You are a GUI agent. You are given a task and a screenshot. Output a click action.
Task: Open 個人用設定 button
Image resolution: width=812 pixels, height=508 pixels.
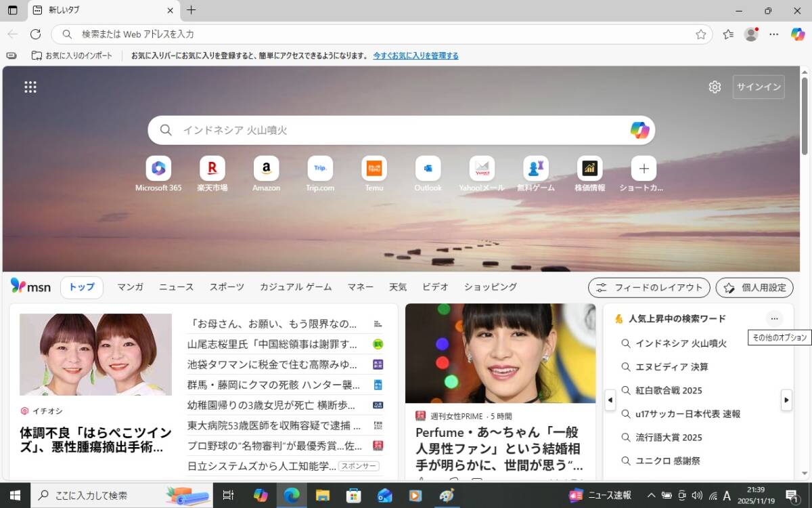(x=754, y=287)
